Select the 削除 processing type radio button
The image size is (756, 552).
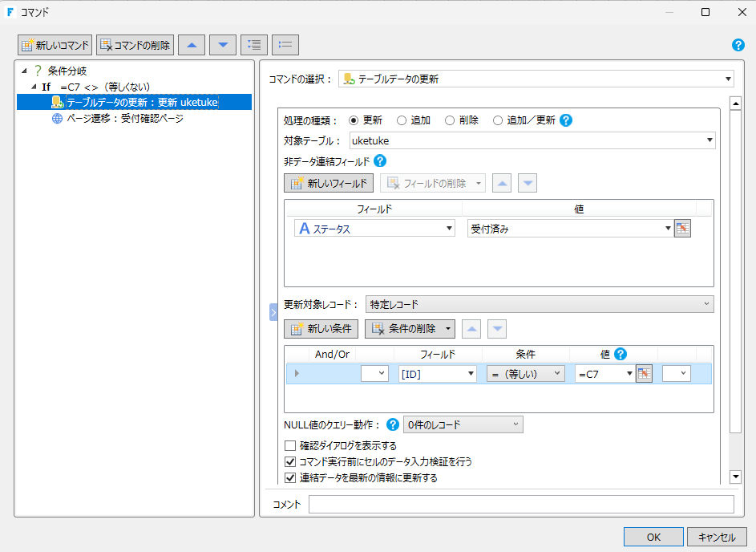[451, 120]
